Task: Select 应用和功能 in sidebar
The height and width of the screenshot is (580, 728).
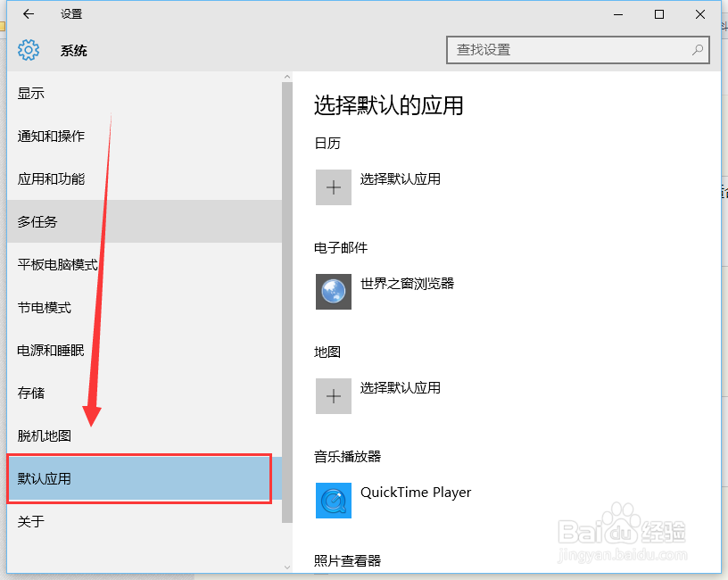Action: (145, 178)
